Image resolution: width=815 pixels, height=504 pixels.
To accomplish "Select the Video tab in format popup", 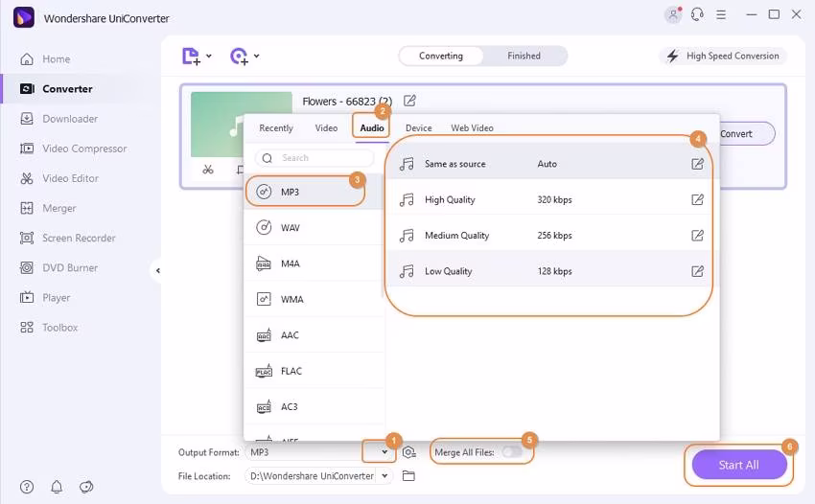I will (x=326, y=127).
